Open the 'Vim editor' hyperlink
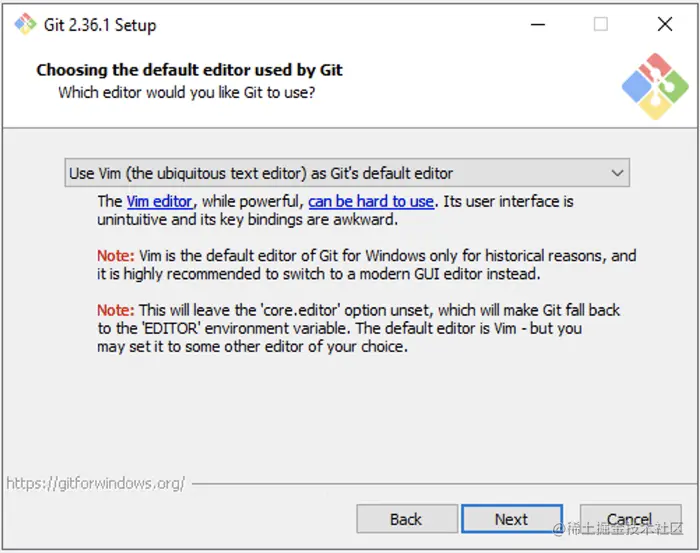The width and height of the screenshot is (700, 553). [x=159, y=201]
